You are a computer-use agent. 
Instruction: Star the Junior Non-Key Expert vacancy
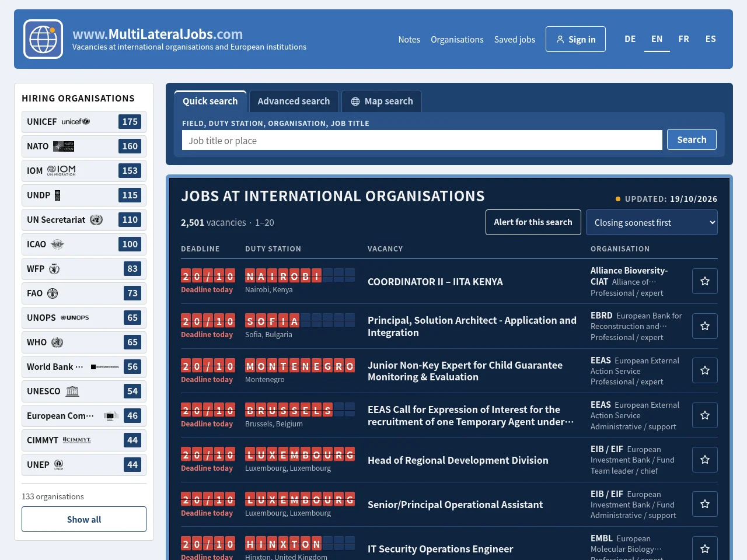(705, 370)
